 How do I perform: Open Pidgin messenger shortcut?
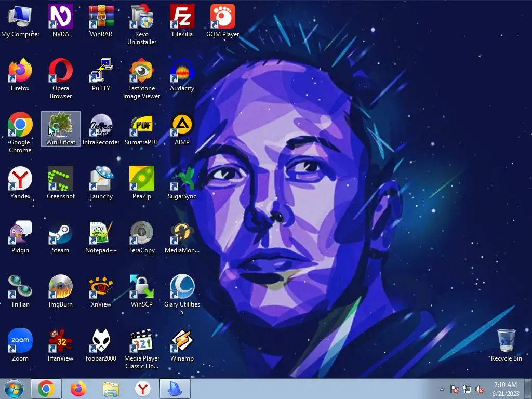[20, 237]
